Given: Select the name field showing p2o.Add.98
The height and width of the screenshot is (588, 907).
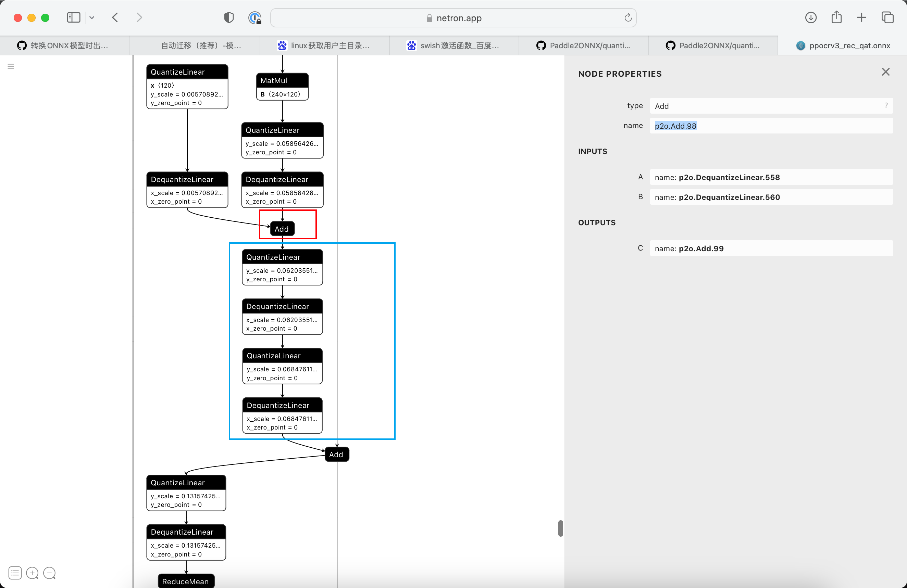Looking at the screenshot, I should [x=675, y=126].
